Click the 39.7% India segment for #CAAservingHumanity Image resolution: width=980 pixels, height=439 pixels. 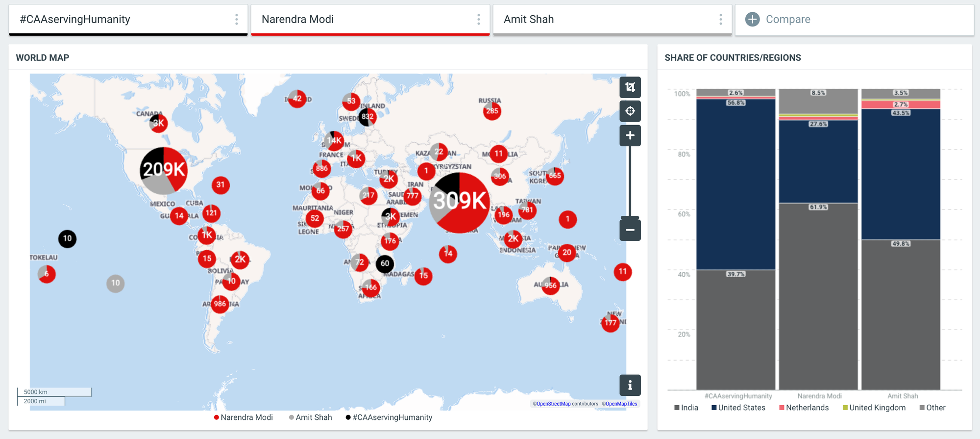[x=735, y=330]
